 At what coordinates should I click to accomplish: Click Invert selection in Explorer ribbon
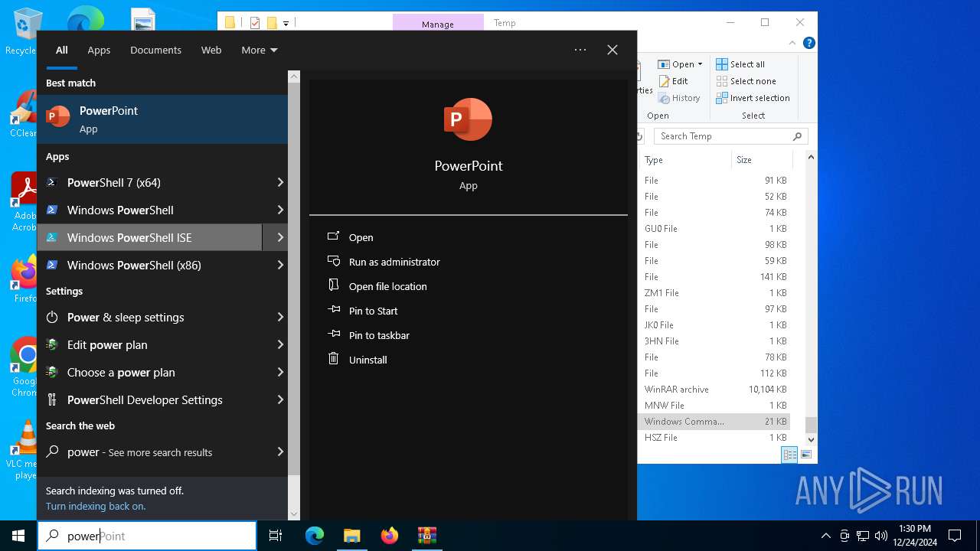753,98
